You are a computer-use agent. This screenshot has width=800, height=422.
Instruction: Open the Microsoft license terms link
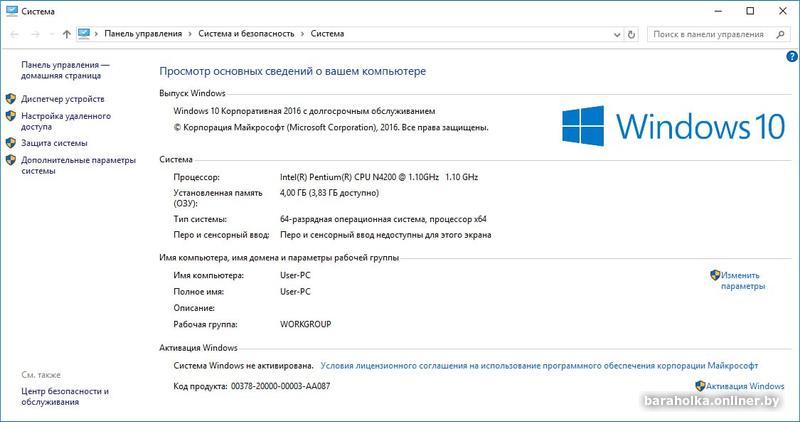coord(539,366)
